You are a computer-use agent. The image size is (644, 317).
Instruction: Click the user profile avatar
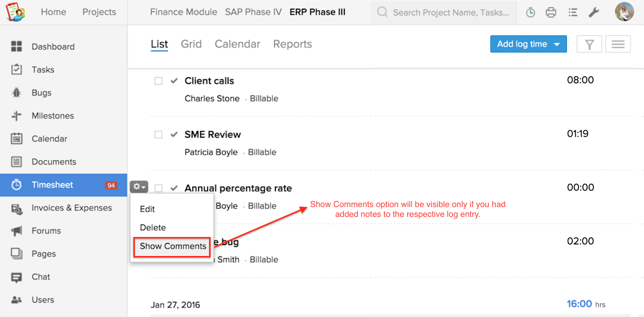tap(624, 12)
